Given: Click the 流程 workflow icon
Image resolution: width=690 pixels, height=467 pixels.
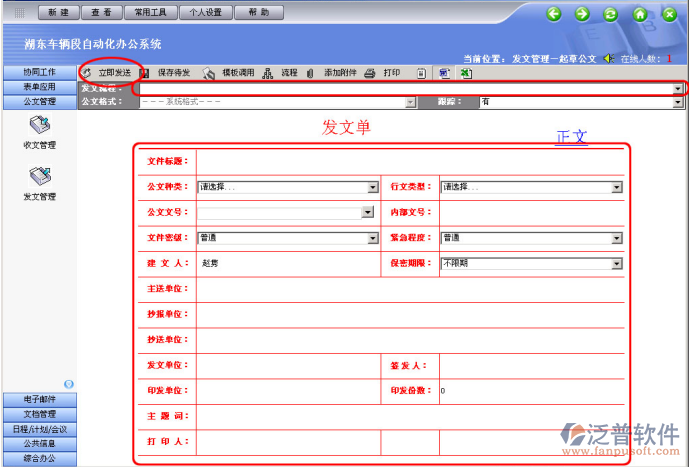Looking at the screenshot, I should coord(268,74).
